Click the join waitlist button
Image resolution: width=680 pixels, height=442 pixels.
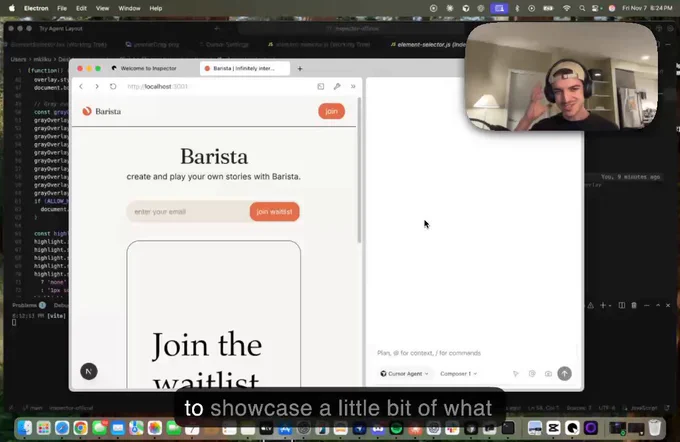coord(274,211)
